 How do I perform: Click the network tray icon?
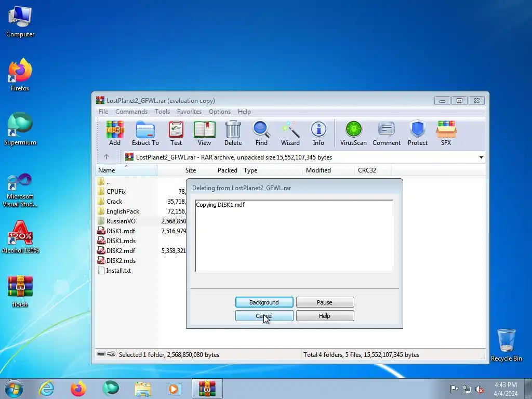coord(467,389)
